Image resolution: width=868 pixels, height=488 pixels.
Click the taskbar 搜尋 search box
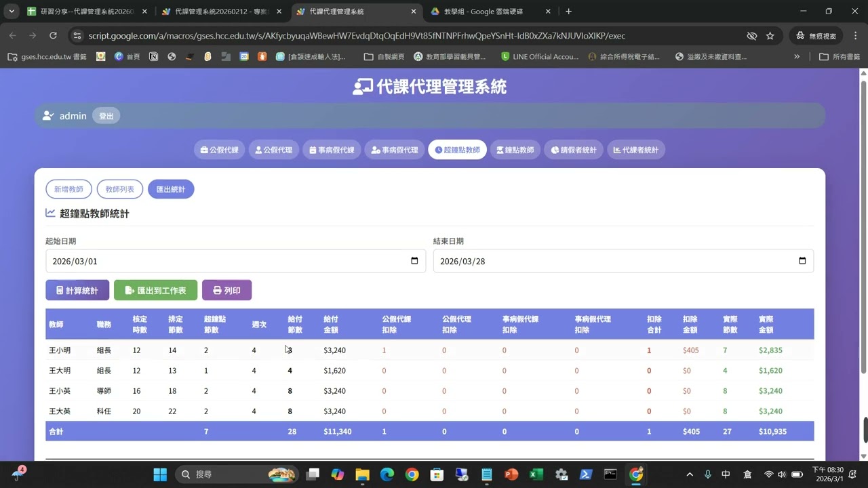(x=237, y=474)
